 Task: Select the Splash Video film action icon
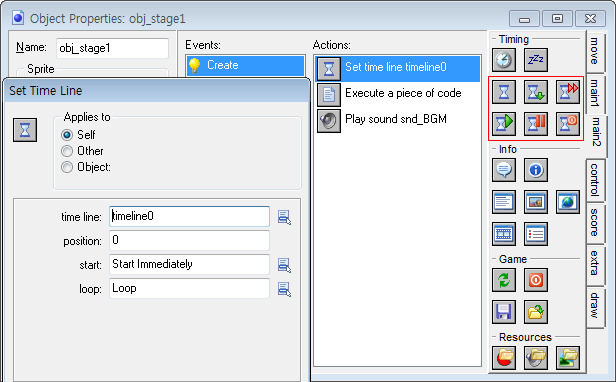(504, 234)
